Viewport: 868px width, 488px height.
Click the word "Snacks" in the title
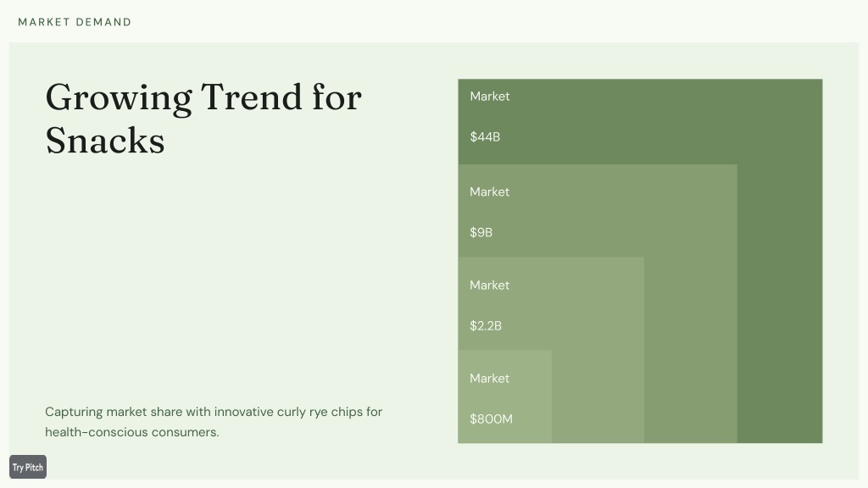[105, 141]
